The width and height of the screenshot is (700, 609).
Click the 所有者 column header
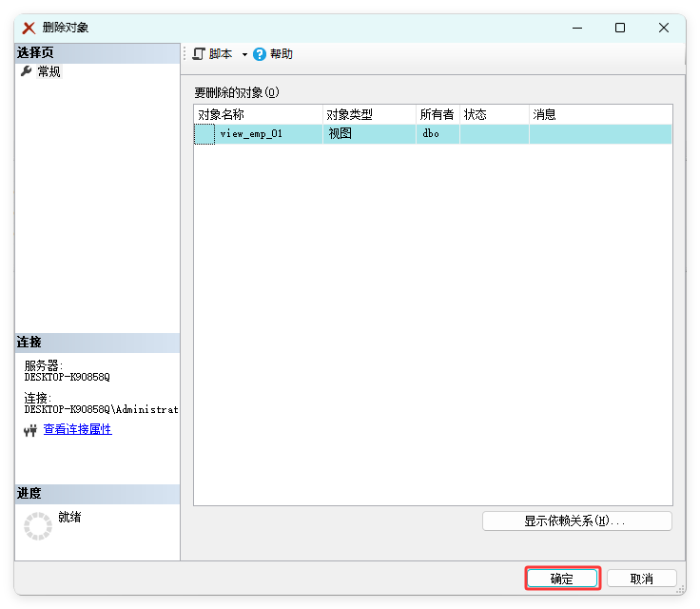coord(437,115)
